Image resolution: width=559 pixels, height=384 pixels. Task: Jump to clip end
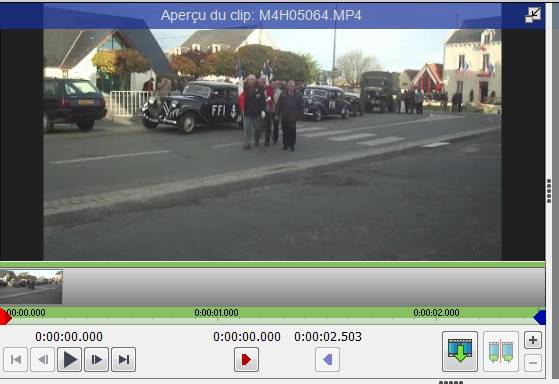(x=123, y=359)
